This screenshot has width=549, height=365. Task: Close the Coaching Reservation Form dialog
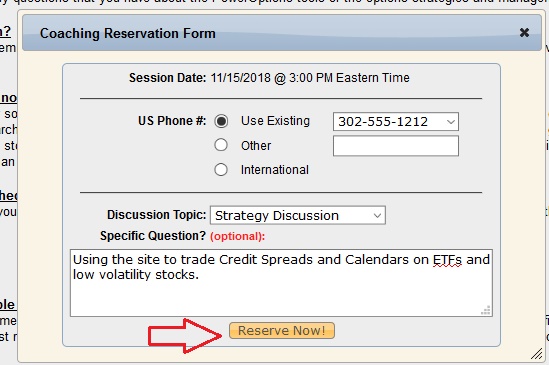[x=524, y=33]
